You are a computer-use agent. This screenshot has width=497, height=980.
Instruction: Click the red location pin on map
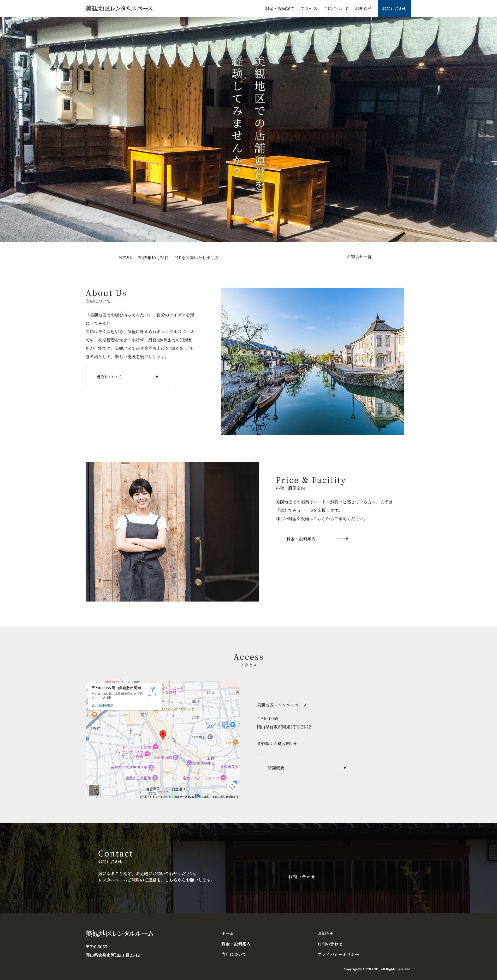click(x=163, y=734)
